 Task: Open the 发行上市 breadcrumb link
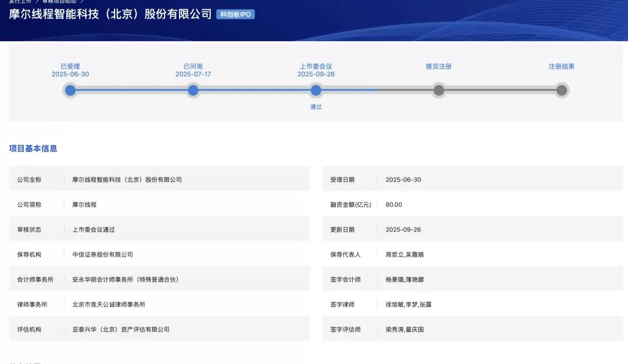tap(20, 3)
